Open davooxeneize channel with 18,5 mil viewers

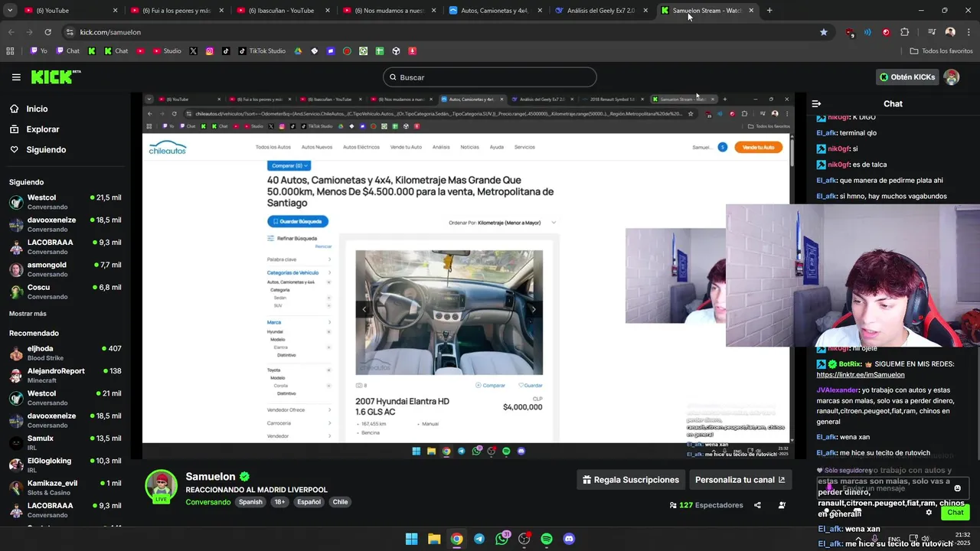click(65, 224)
